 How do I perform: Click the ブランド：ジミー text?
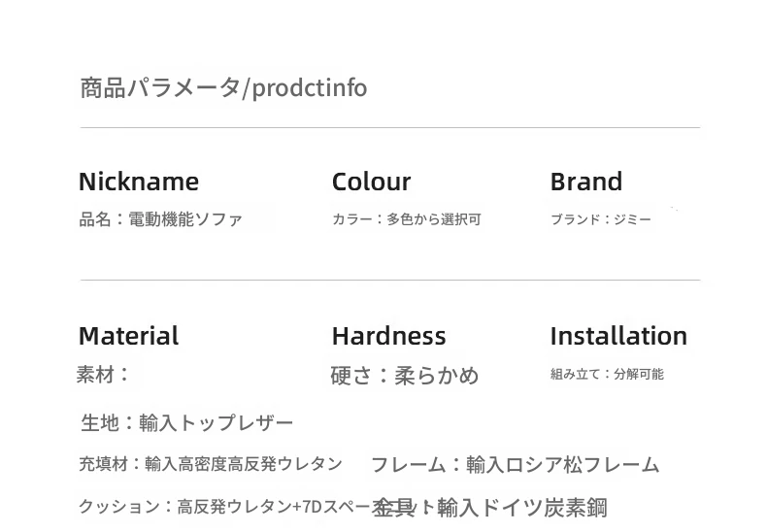point(600,219)
